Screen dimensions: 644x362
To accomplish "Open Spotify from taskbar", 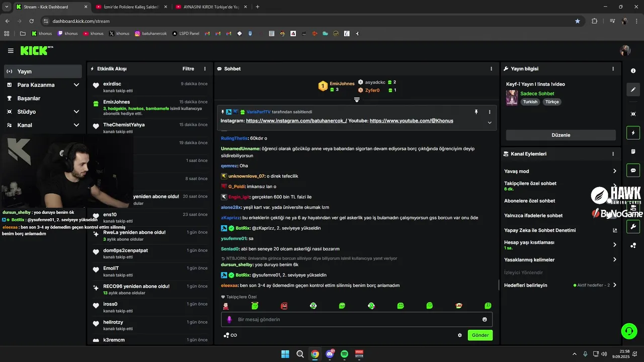I will coord(345,354).
